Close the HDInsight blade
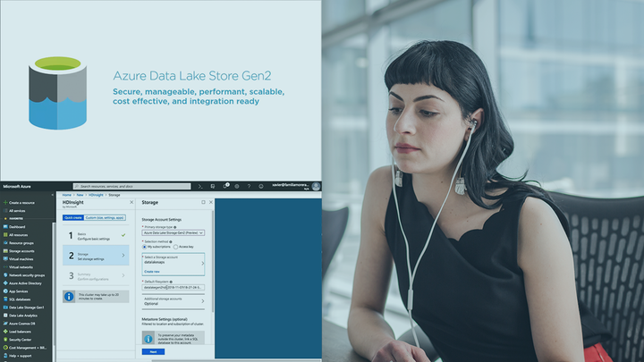The image size is (644, 362). [131, 202]
